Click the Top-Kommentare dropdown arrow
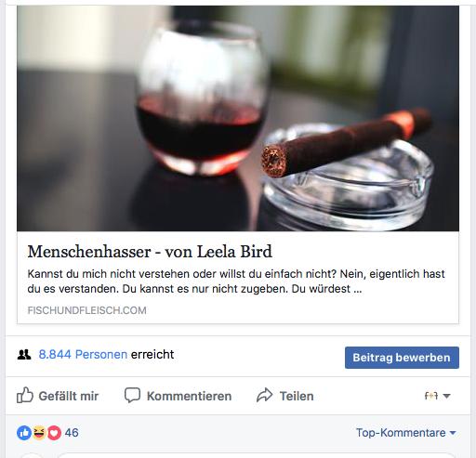The image size is (476, 458). click(453, 433)
